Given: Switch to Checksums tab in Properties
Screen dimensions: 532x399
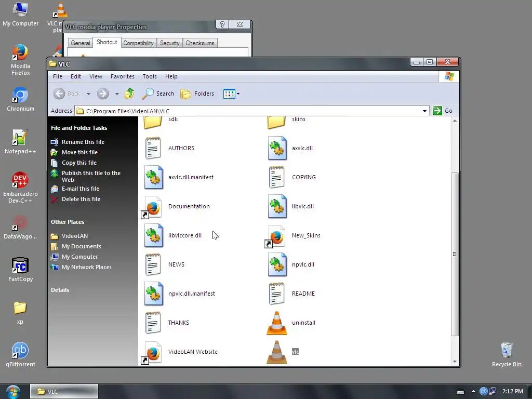Looking at the screenshot, I should [x=200, y=43].
